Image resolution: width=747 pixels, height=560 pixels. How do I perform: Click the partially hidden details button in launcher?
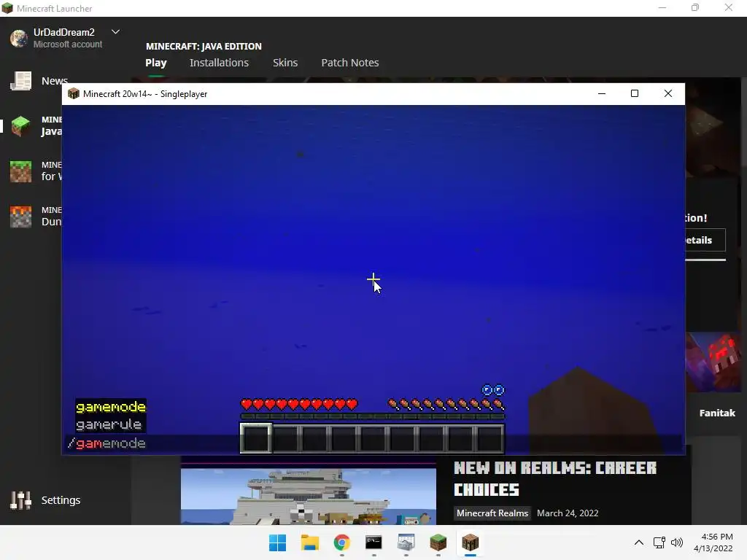(705, 240)
